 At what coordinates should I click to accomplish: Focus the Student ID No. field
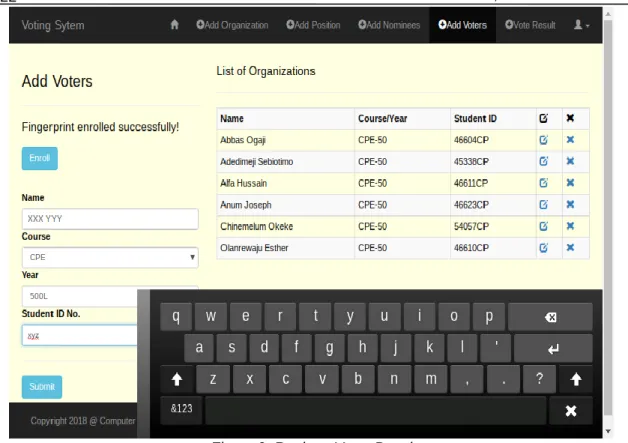pyautogui.click(x=80, y=335)
